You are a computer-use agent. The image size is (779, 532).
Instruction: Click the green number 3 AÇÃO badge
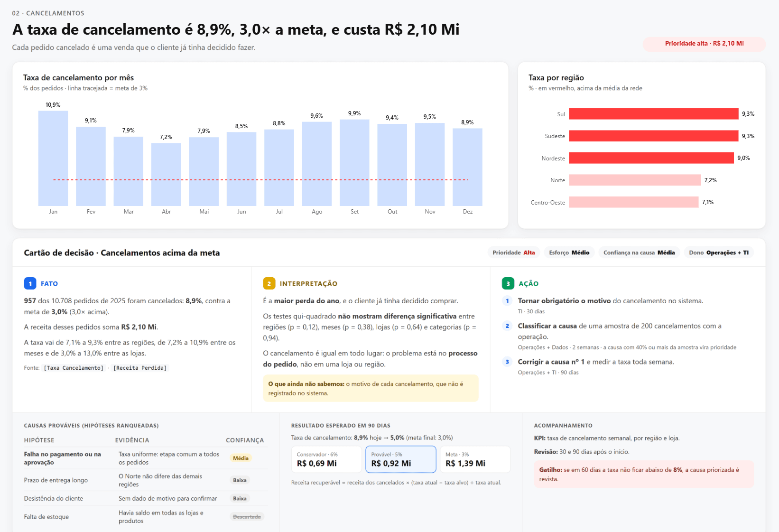[x=508, y=283]
